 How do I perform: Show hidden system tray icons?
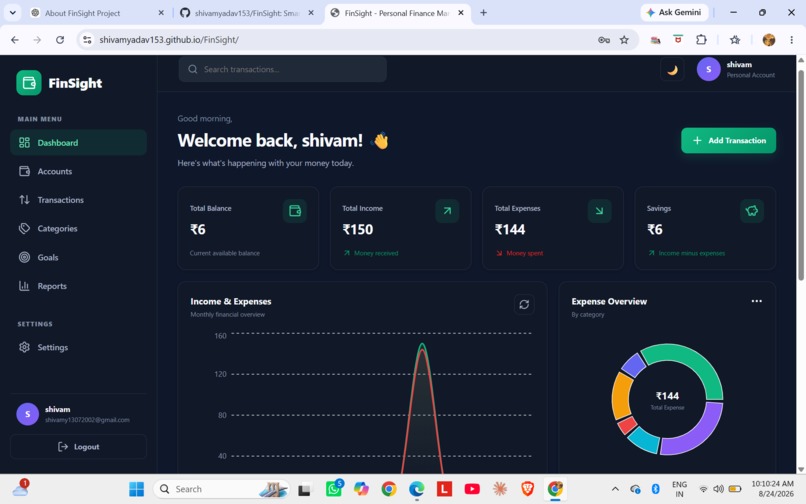[x=615, y=489]
